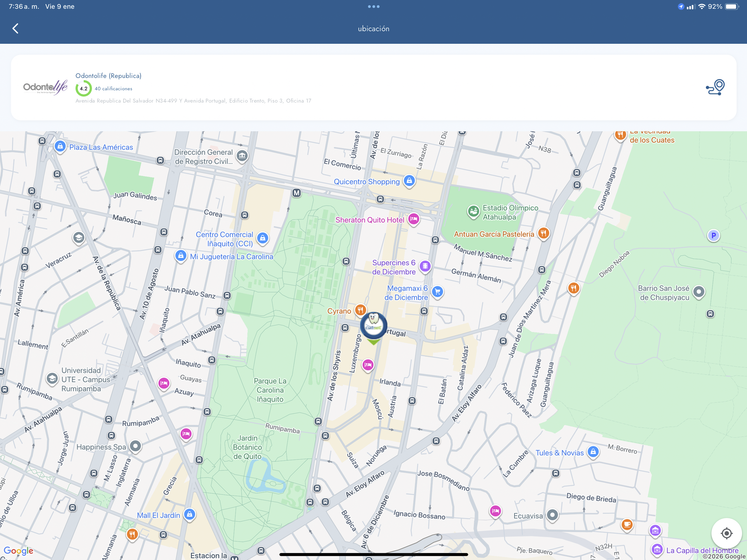Tap Centro Comercial Iñaquito (CCI) pin

(x=262, y=238)
